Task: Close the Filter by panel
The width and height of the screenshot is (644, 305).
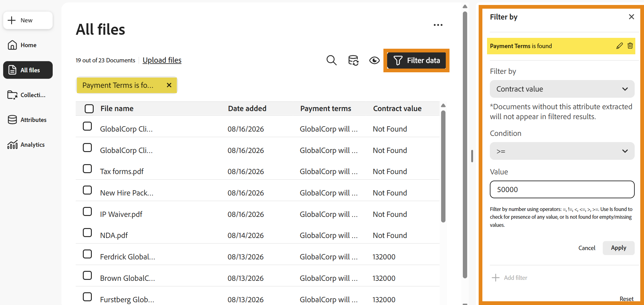Action: [x=631, y=17]
